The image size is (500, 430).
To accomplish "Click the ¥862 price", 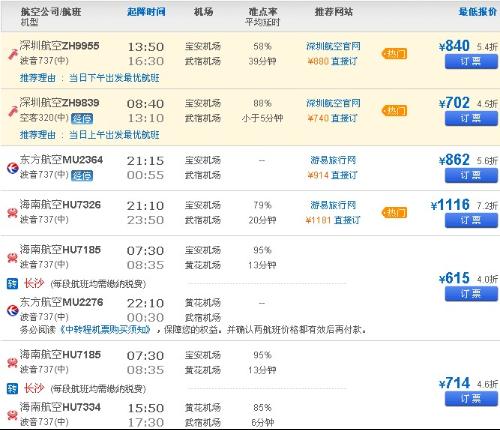I will pyautogui.click(x=454, y=160).
